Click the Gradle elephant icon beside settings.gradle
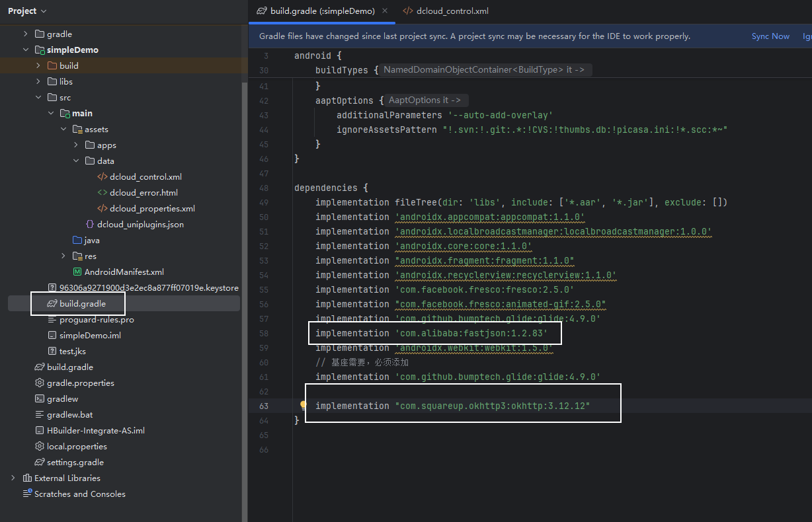The height and width of the screenshot is (522, 812). pyautogui.click(x=40, y=462)
